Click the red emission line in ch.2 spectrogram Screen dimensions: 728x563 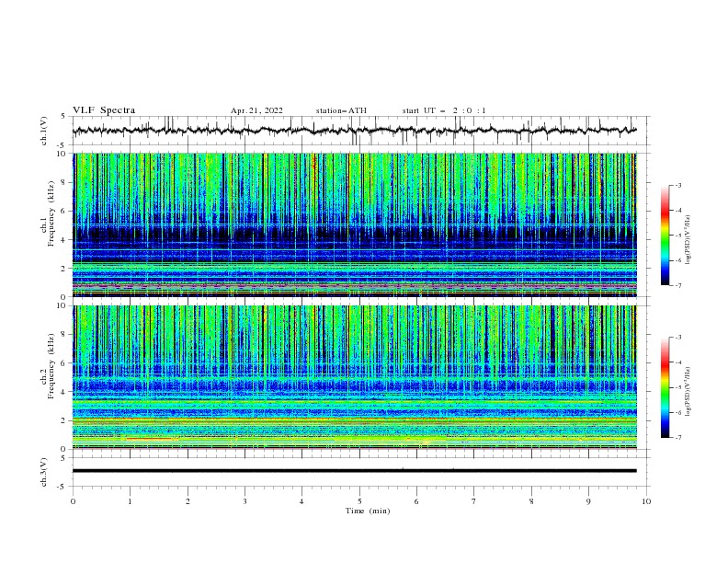149,438
